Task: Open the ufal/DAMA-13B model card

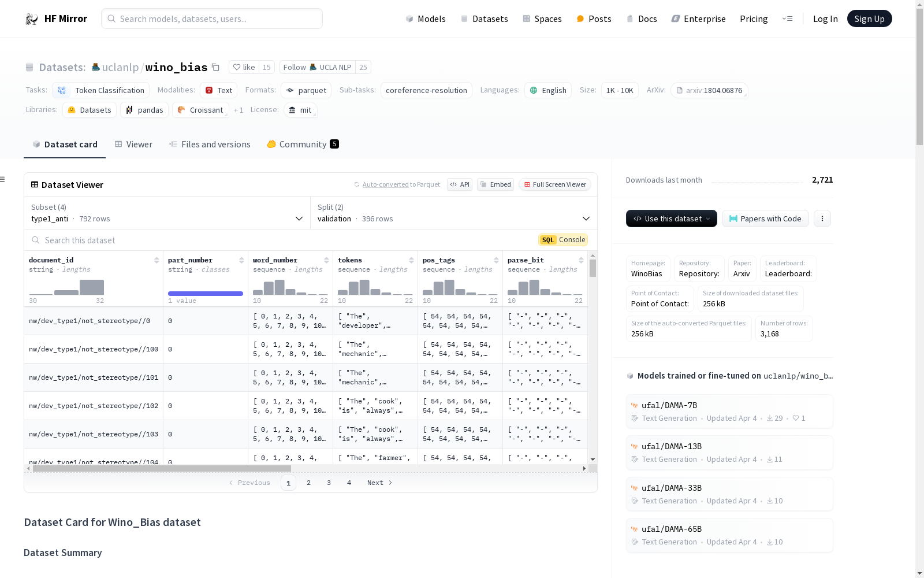Action: (x=729, y=453)
